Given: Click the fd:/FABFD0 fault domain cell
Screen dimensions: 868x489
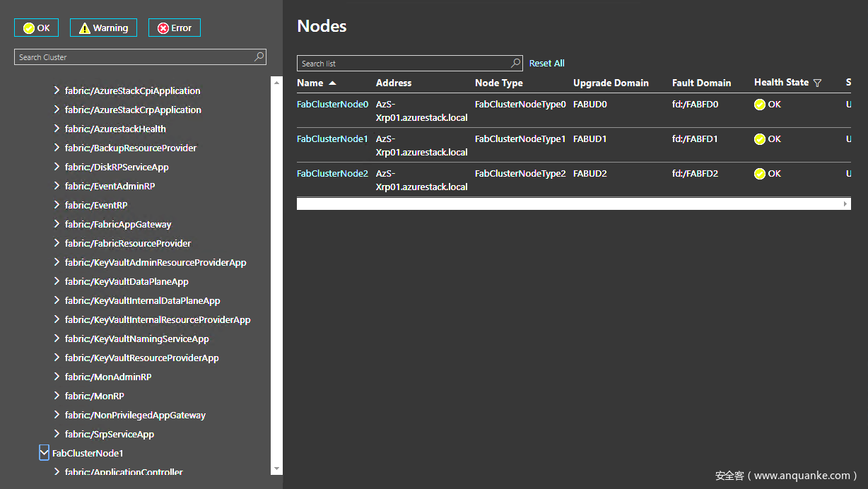Looking at the screenshot, I should pyautogui.click(x=695, y=104).
